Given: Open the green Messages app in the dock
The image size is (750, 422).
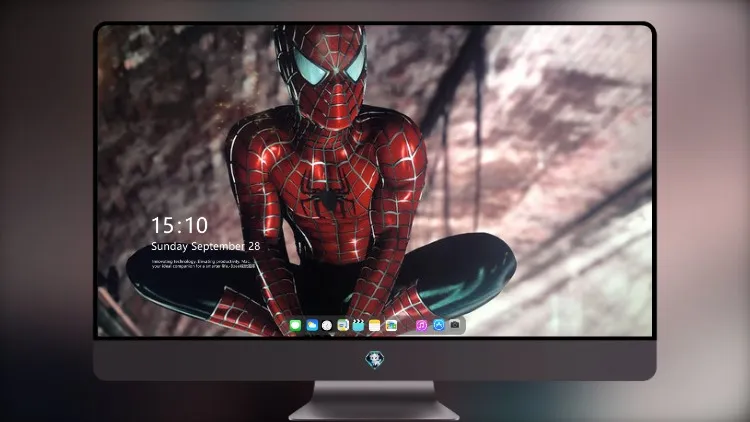Looking at the screenshot, I should coord(296,325).
